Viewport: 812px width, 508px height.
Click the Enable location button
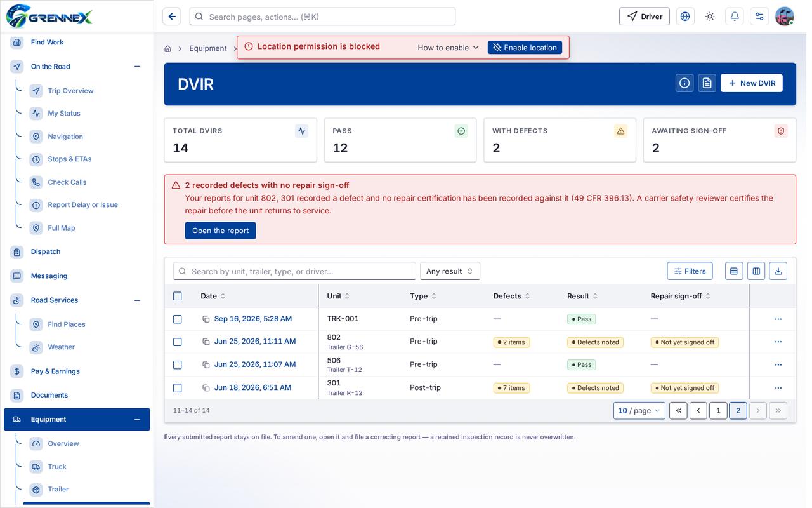click(525, 48)
